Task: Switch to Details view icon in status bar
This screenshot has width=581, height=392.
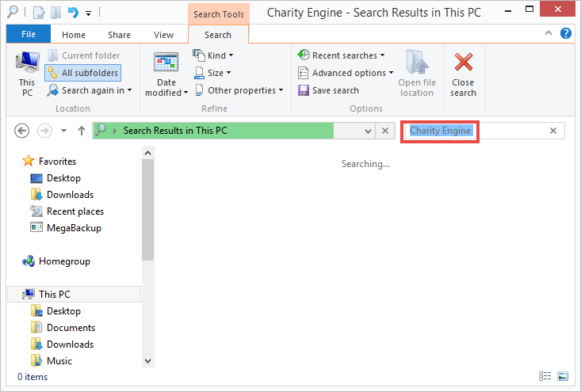Action: [545, 376]
